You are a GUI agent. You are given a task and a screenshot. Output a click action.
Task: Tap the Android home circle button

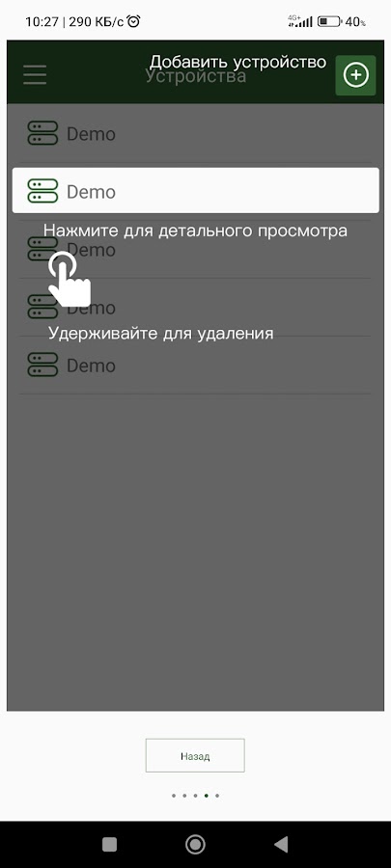(195, 844)
